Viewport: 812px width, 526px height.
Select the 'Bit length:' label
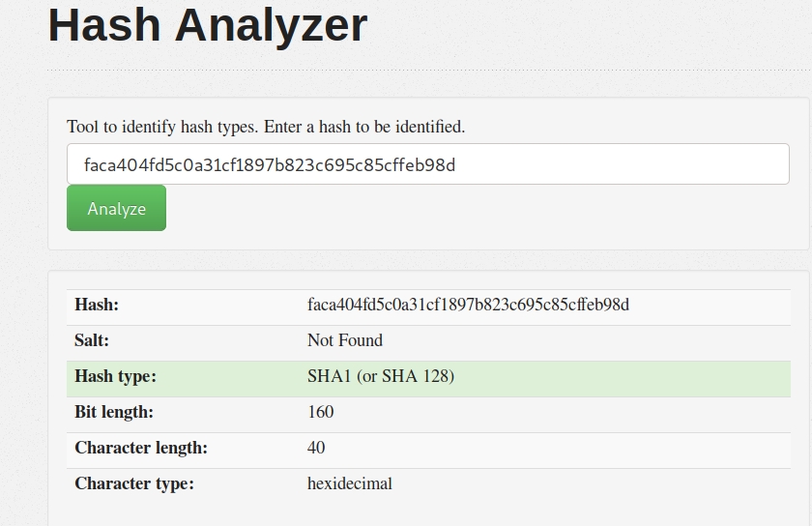(114, 412)
